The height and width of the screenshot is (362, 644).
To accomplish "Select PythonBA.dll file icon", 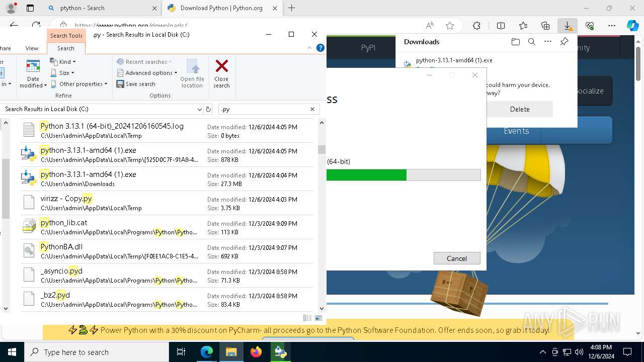I will (29, 251).
